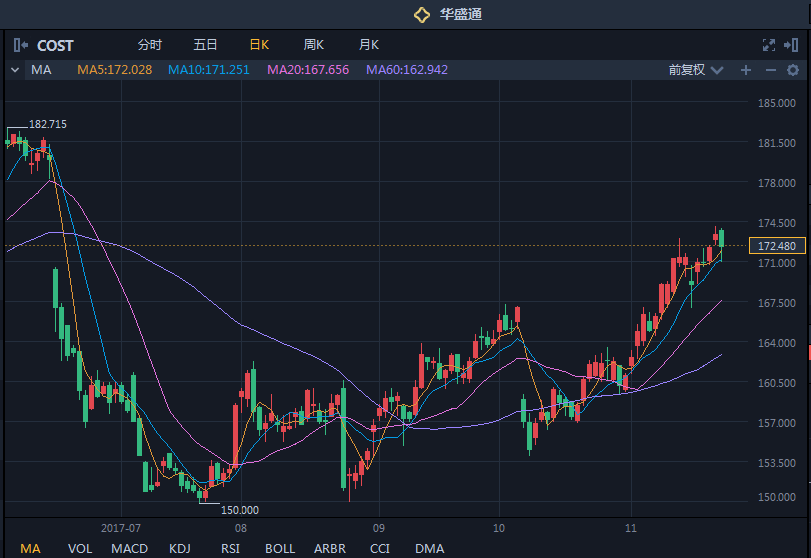
Task: Select the 月K monthly chart tab
Action: 368,45
